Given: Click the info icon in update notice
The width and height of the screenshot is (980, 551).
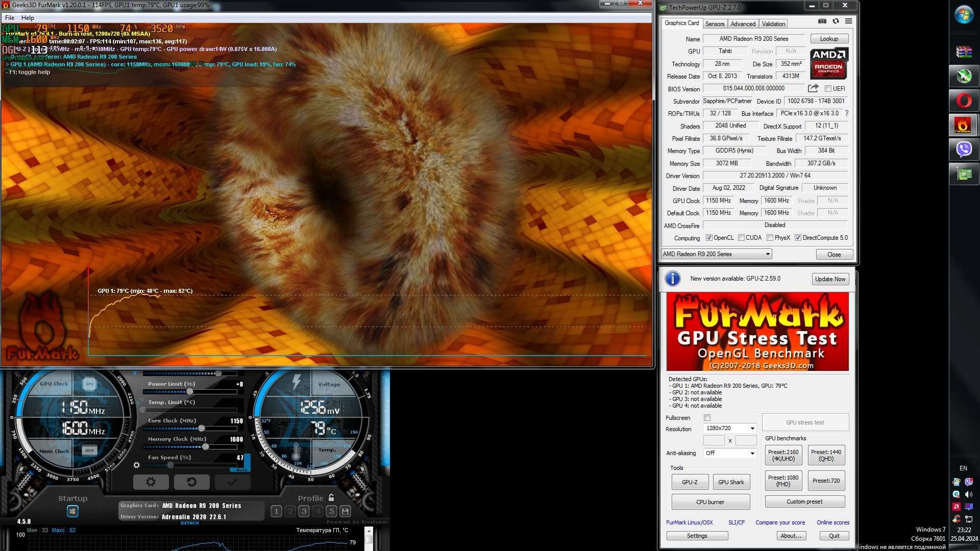Looking at the screenshot, I should 673,279.
